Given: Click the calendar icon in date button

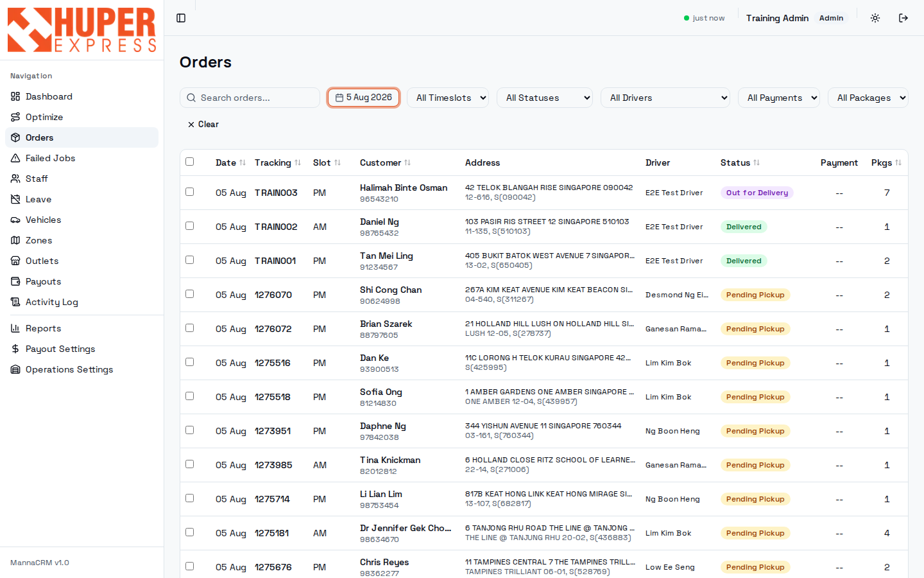Looking at the screenshot, I should (339, 98).
